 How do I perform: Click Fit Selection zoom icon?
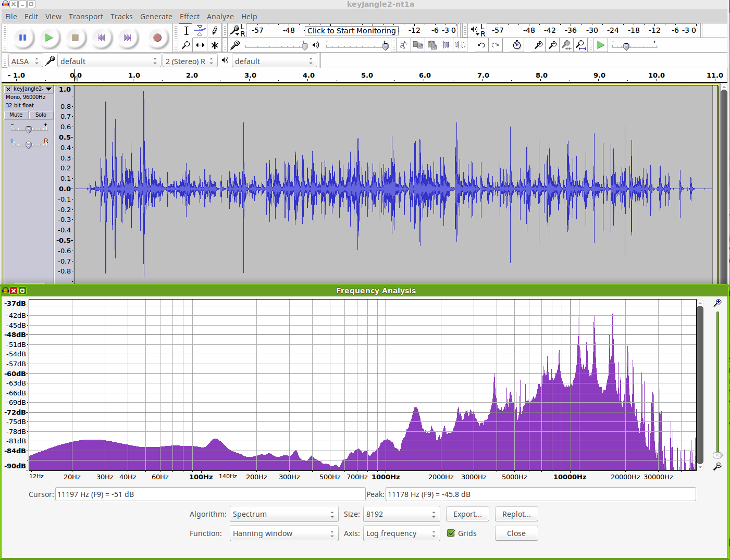[566, 45]
